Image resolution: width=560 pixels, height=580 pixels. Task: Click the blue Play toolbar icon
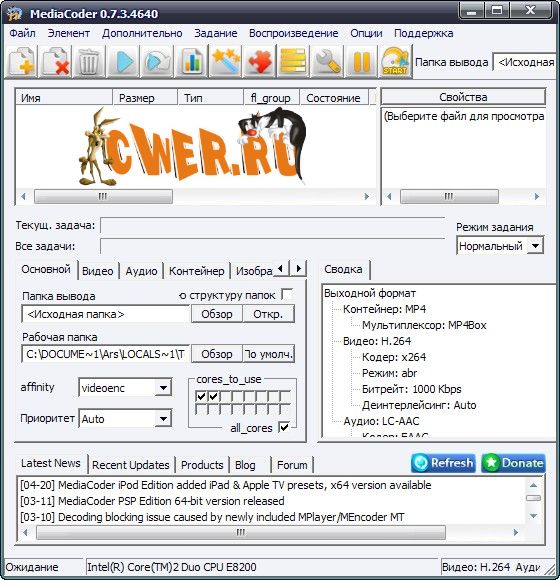(x=123, y=61)
